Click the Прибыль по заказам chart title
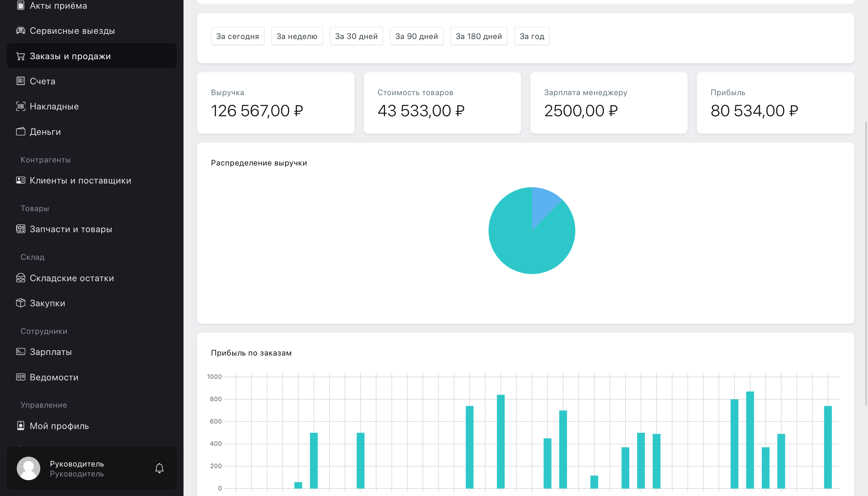 tap(251, 353)
